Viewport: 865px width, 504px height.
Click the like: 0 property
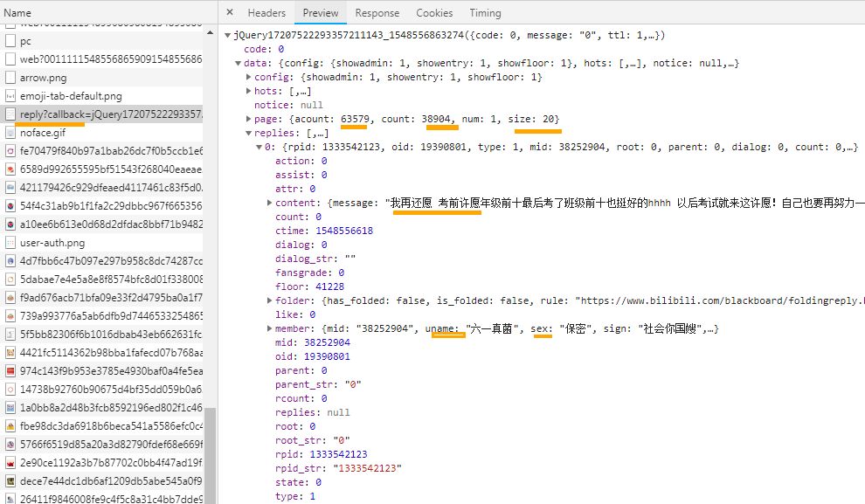pyautogui.click(x=295, y=314)
